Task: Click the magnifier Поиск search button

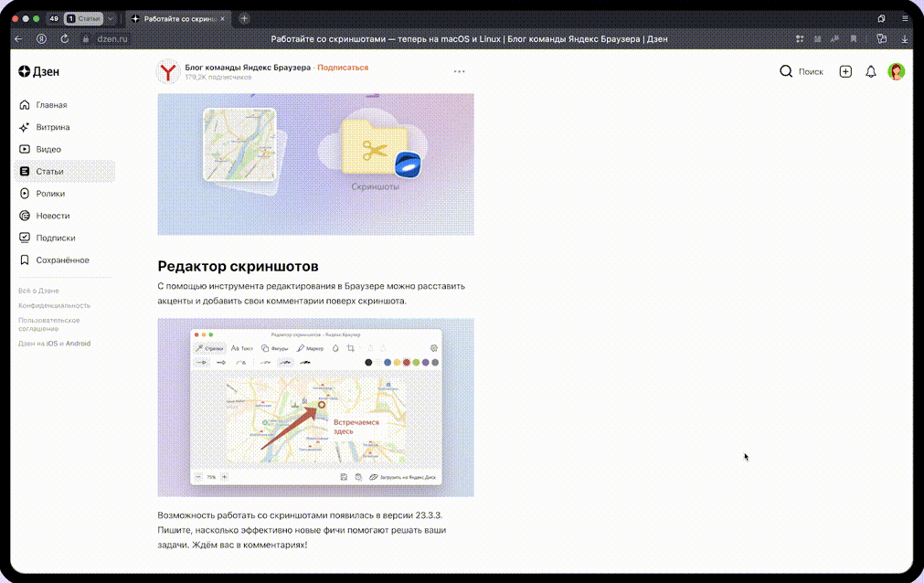Action: [802, 71]
